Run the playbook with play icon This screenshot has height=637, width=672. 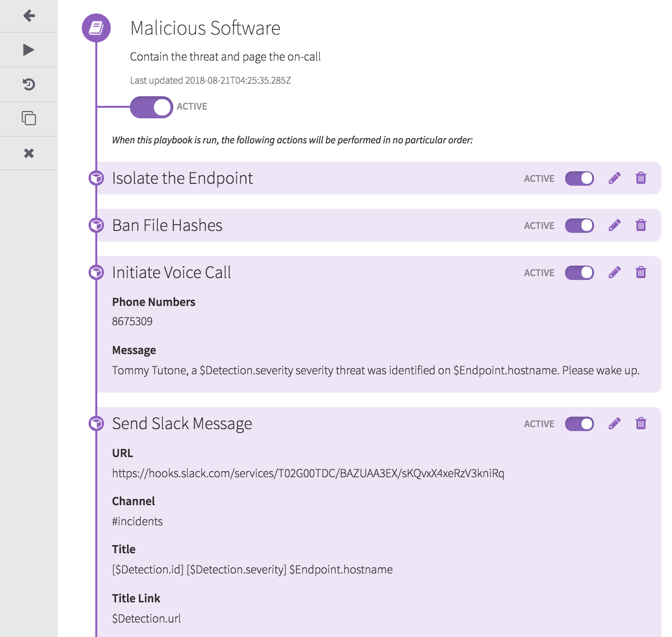coord(29,50)
